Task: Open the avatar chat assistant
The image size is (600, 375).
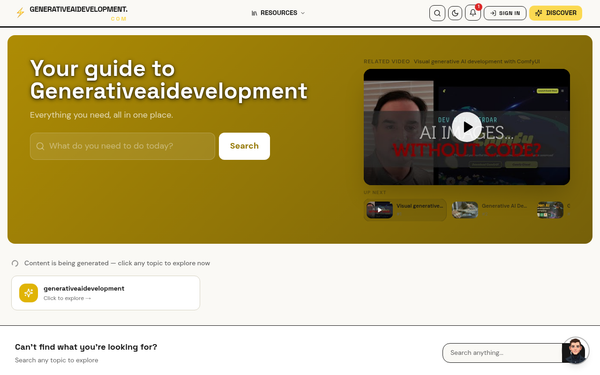Action: pyautogui.click(x=575, y=350)
